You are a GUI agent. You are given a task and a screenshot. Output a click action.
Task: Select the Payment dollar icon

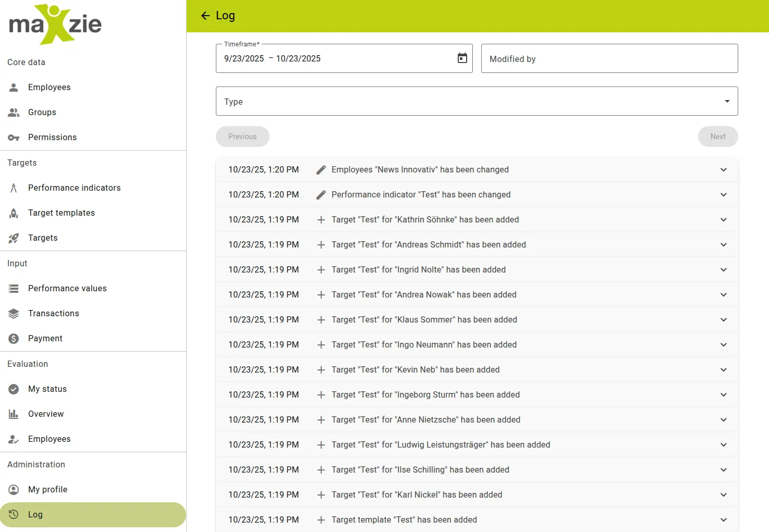point(14,338)
